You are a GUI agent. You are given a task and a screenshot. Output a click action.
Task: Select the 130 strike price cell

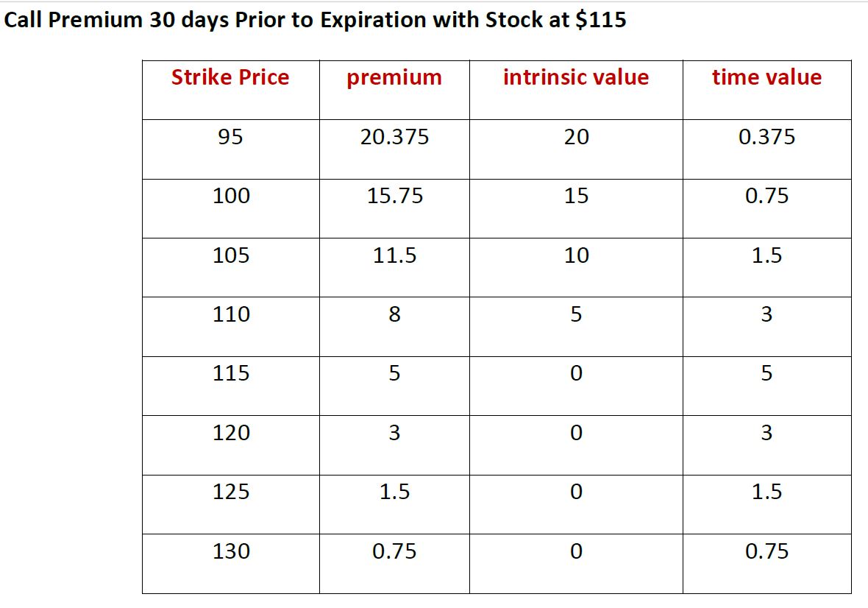click(x=231, y=551)
